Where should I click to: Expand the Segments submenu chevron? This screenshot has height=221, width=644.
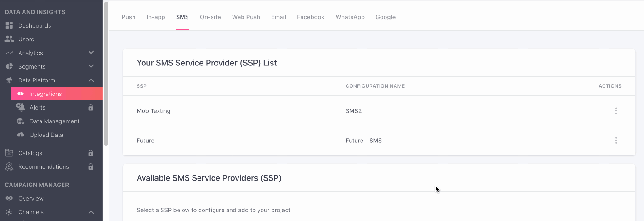coord(91,66)
